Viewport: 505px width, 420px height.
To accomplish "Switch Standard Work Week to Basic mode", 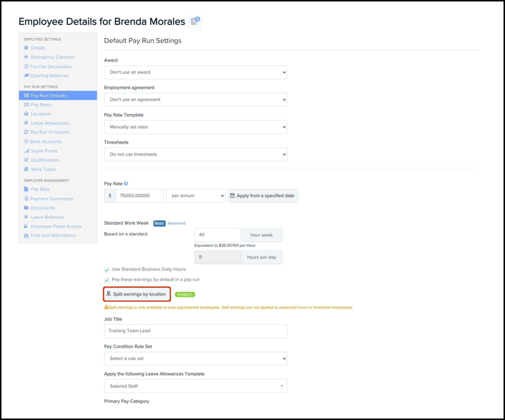I will tap(159, 223).
